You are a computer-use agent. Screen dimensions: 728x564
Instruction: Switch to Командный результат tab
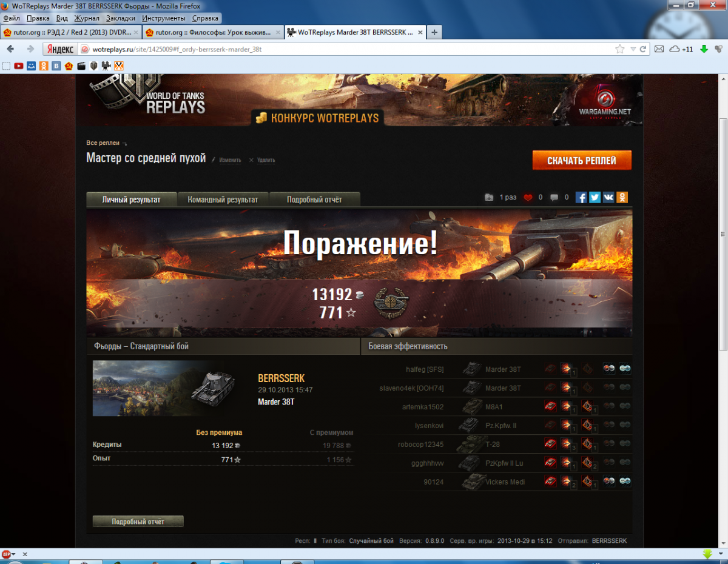pos(223,200)
